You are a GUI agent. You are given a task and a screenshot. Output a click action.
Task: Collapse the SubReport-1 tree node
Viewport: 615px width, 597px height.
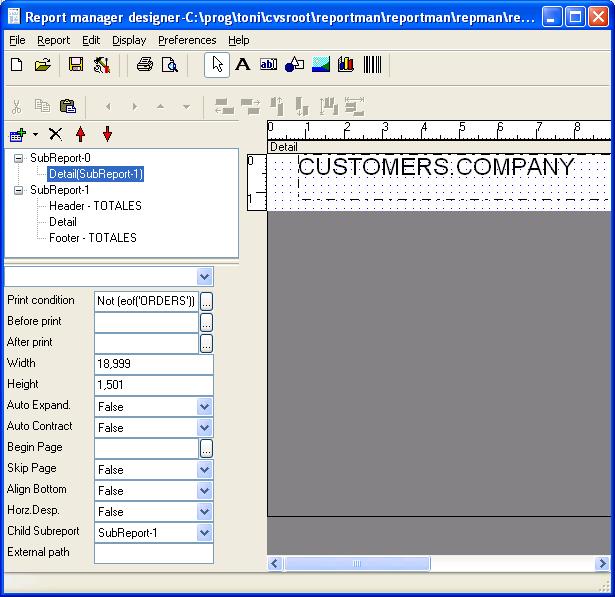point(19,190)
